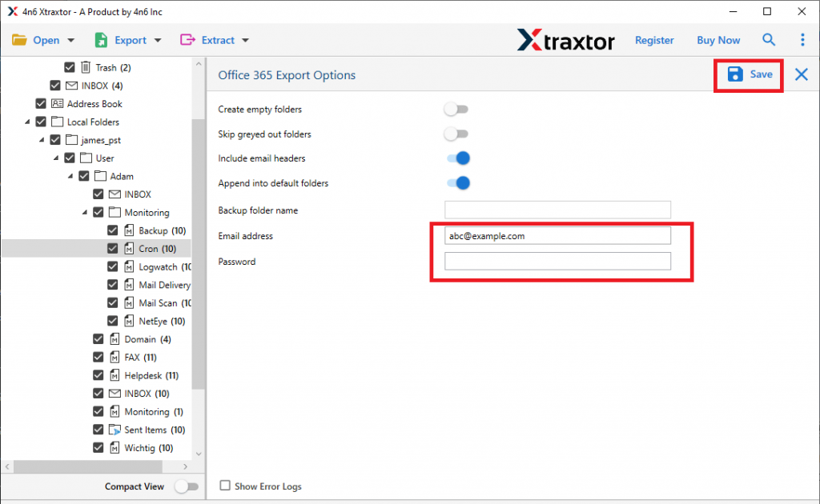Select the Mail Delivery tree item
The width and height of the screenshot is (820, 504).
pyautogui.click(x=165, y=285)
